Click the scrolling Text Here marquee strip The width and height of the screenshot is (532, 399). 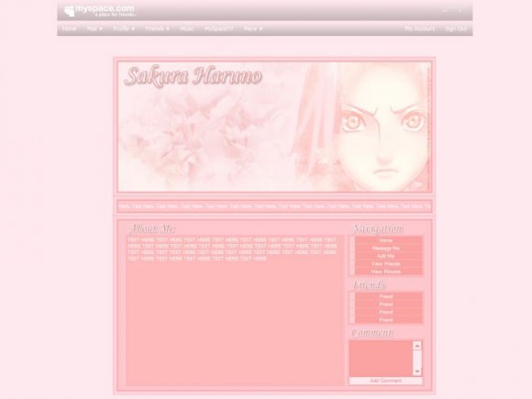pos(274,206)
